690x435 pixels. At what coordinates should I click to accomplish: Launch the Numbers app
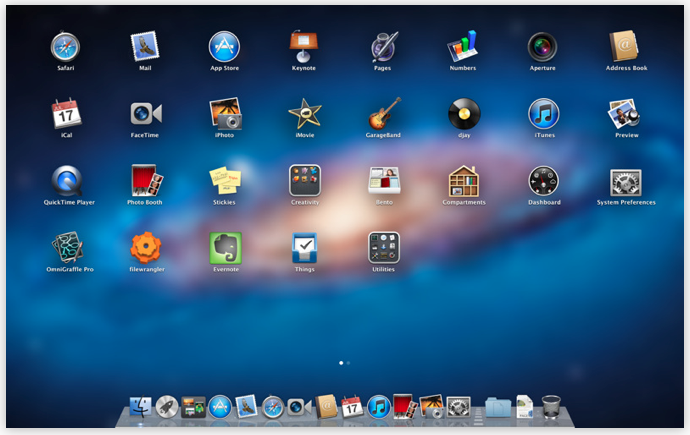point(462,46)
